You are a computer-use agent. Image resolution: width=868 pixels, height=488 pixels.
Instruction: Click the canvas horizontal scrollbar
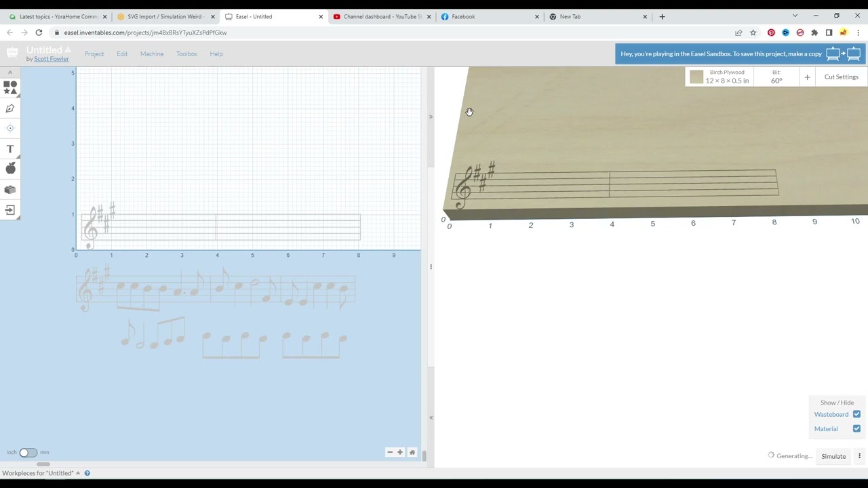click(43, 464)
